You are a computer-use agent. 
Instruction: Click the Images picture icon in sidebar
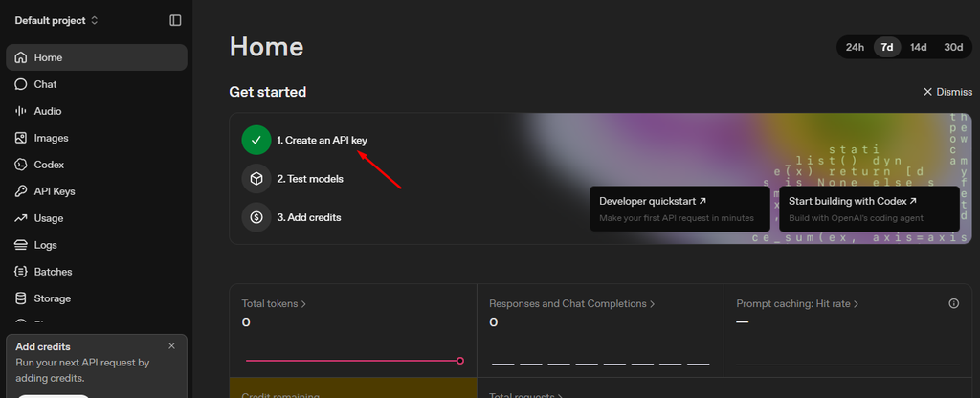(x=21, y=138)
